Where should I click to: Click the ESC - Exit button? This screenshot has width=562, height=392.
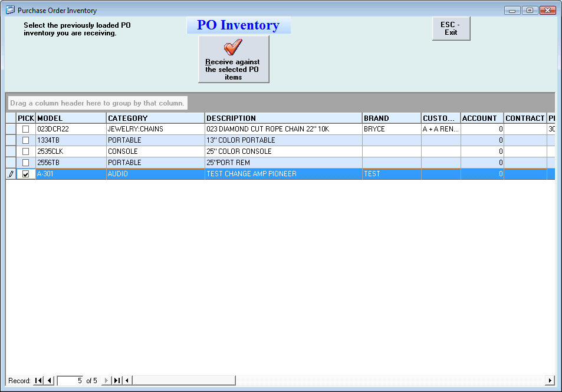451,28
